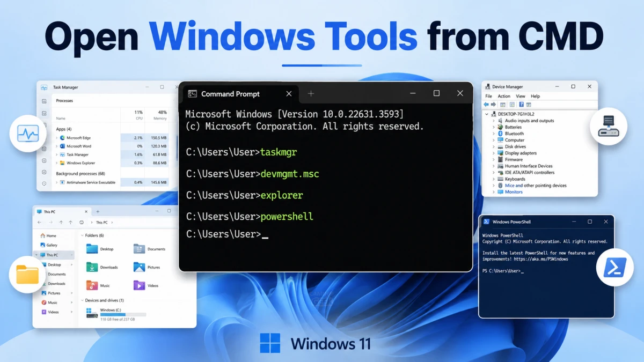This screenshot has width=644, height=362.
Task: Click the Command Prompt cursor line
Action: 227,234
